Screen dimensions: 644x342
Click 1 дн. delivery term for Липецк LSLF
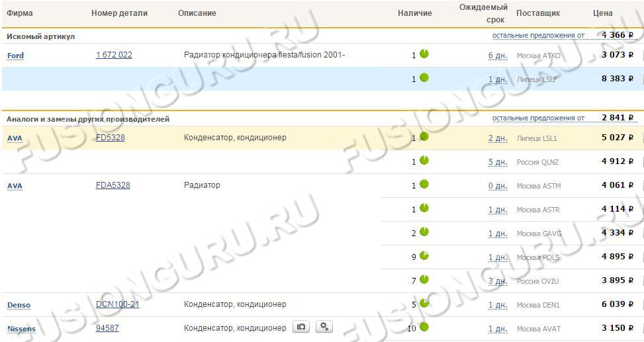click(x=498, y=79)
